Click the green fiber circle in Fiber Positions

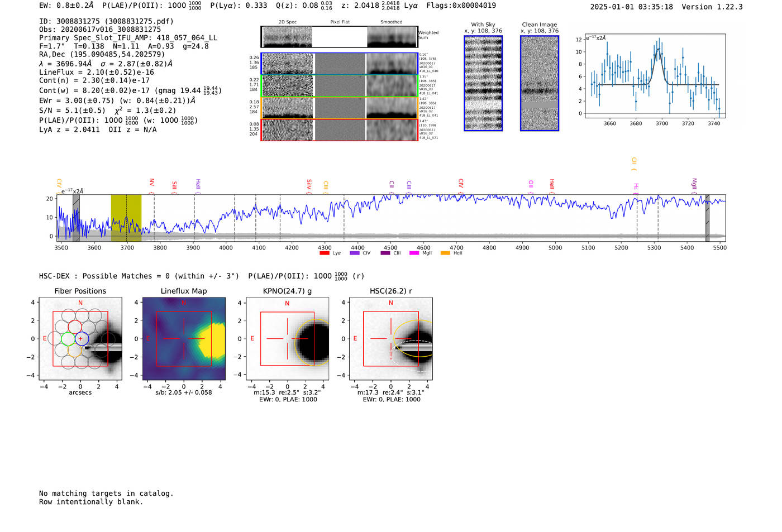click(68, 339)
